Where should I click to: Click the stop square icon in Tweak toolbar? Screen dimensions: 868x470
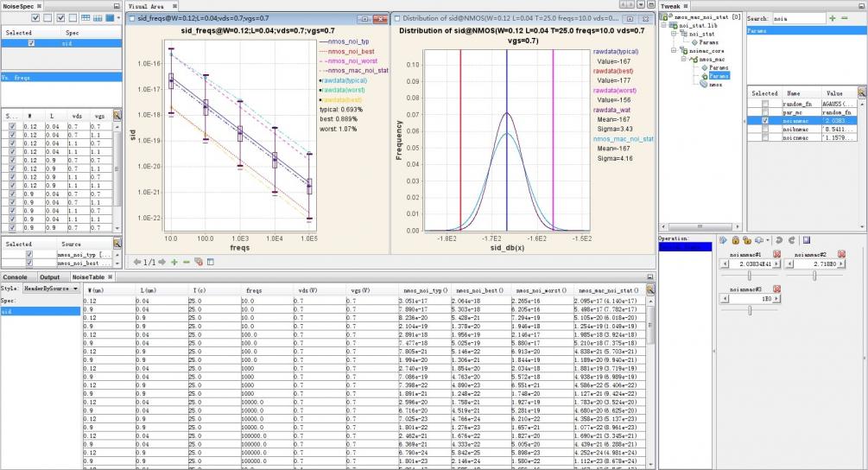click(x=807, y=240)
